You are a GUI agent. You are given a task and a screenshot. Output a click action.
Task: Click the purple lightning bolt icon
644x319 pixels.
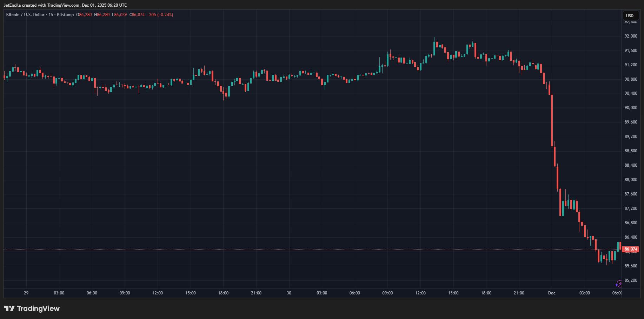619,284
